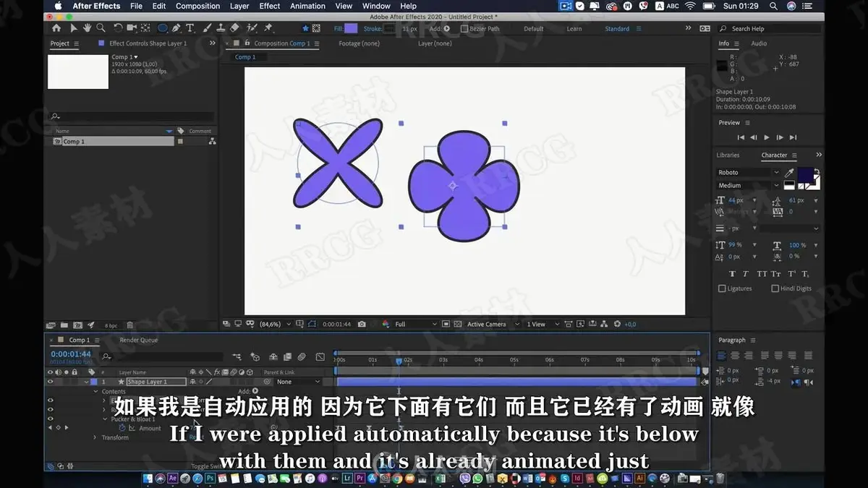
Task: Delete selected project item with trash icon
Action: (129, 325)
